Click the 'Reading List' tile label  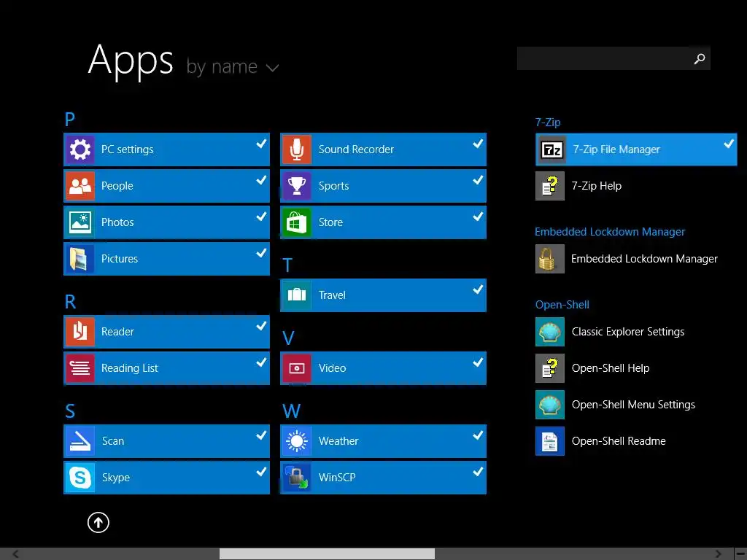[129, 368]
